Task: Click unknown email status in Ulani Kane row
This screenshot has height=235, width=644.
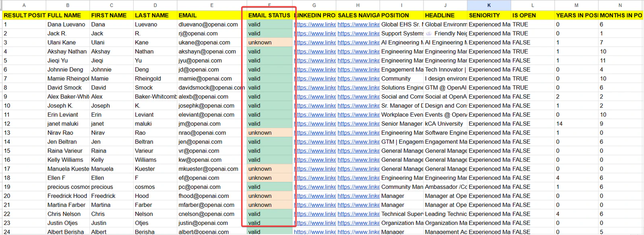Action: (x=269, y=43)
